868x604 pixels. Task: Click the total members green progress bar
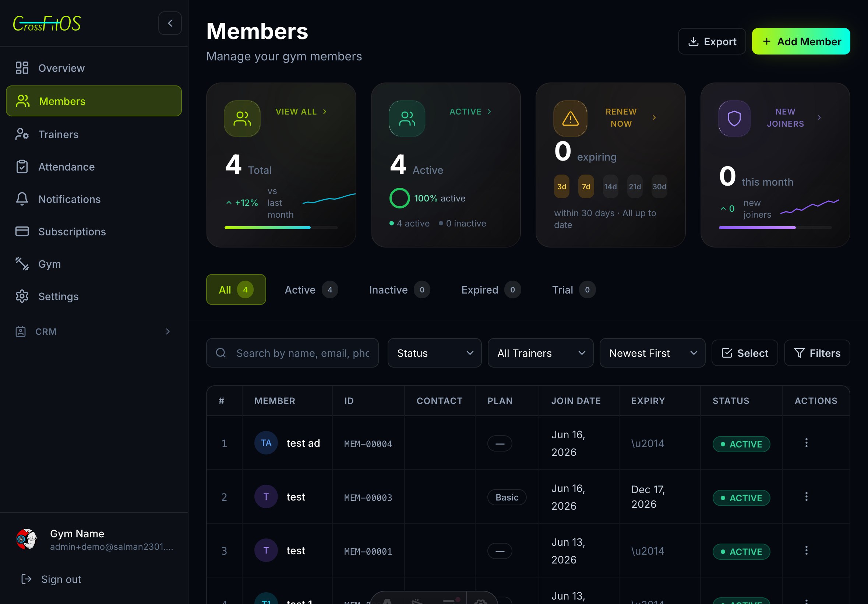(x=281, y=227)
